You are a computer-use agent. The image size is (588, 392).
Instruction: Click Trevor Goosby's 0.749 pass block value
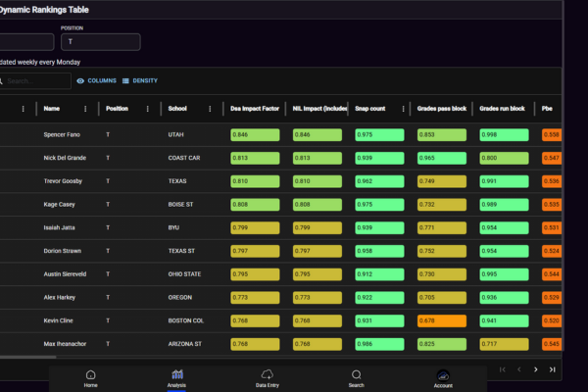(442, 181)
